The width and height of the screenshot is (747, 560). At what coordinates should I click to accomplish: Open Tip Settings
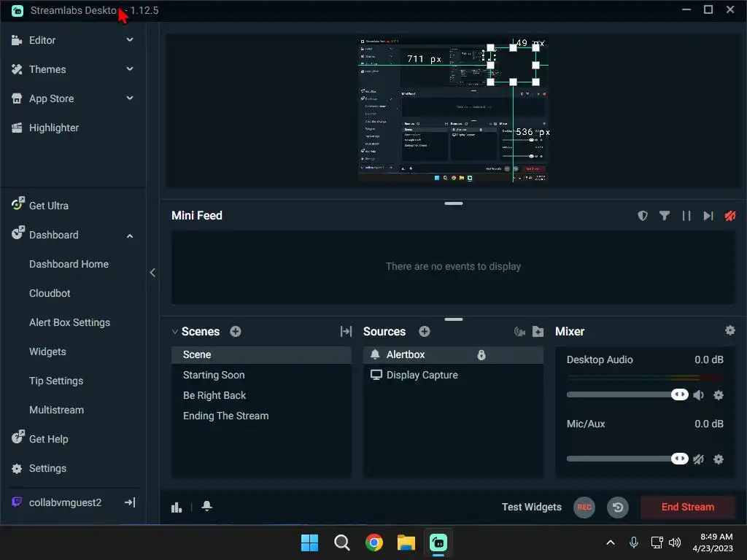coord(56,381)
